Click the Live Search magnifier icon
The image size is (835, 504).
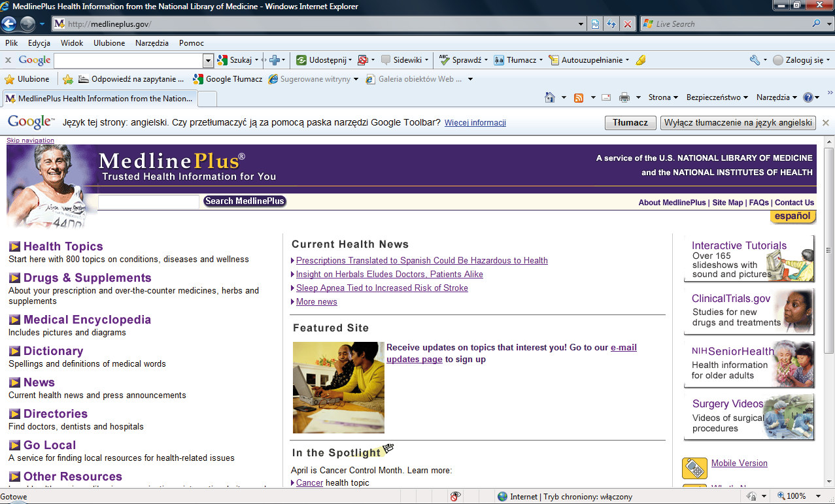[817, 24]
